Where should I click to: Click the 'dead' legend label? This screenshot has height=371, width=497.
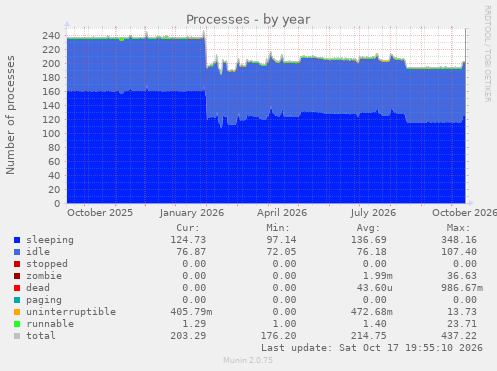click(38, 288)
